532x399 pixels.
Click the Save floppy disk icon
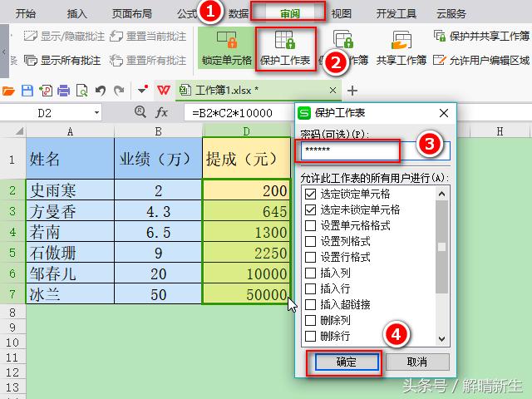point(27,91)
